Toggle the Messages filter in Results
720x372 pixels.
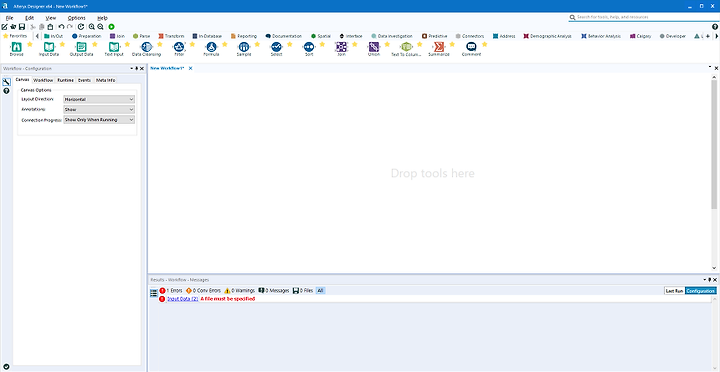(x=274, y=291)
